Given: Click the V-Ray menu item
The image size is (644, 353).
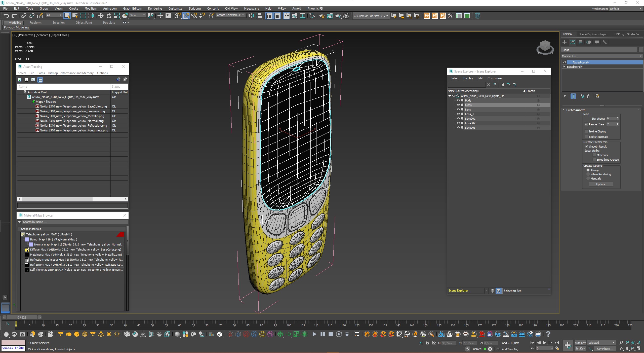Looking at the screenshot, I should click(x=281, y=8).
